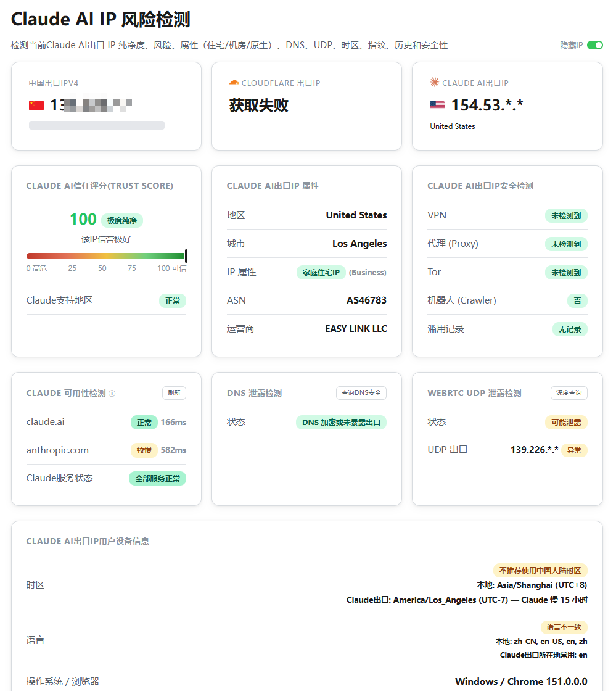
Task: Click United States under the Claude IP
Action: click(452, 126)
